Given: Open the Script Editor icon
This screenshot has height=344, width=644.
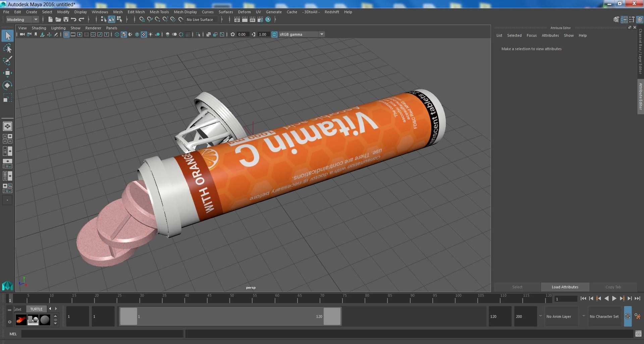Looking at the screenshot, I should point(638,334).
